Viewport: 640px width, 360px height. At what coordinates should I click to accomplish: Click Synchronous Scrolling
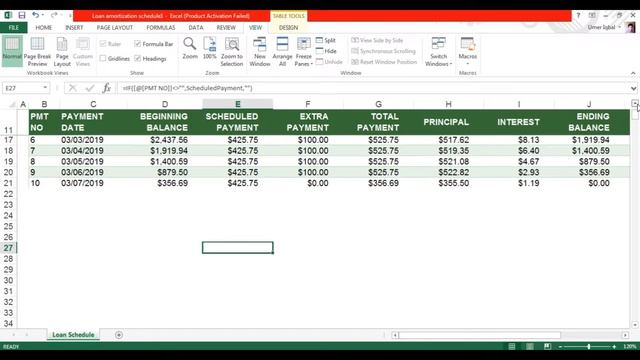tap(383, 51)
